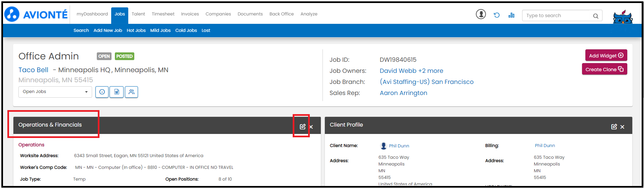
Task: Click the 8 of 10 open positions value
Action: [x=225, y=179]
